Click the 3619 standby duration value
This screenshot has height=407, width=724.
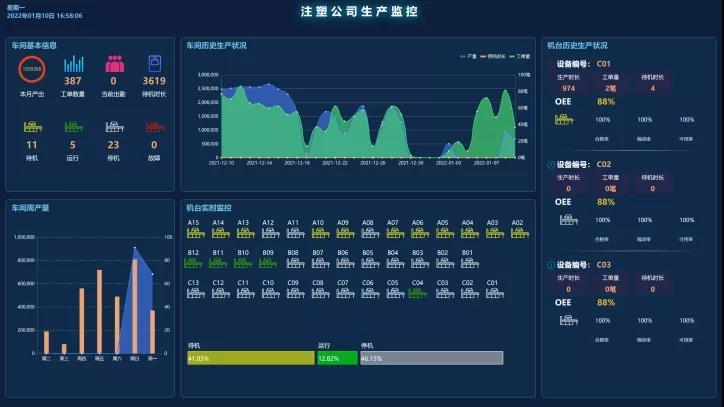(x=154, y=81)
